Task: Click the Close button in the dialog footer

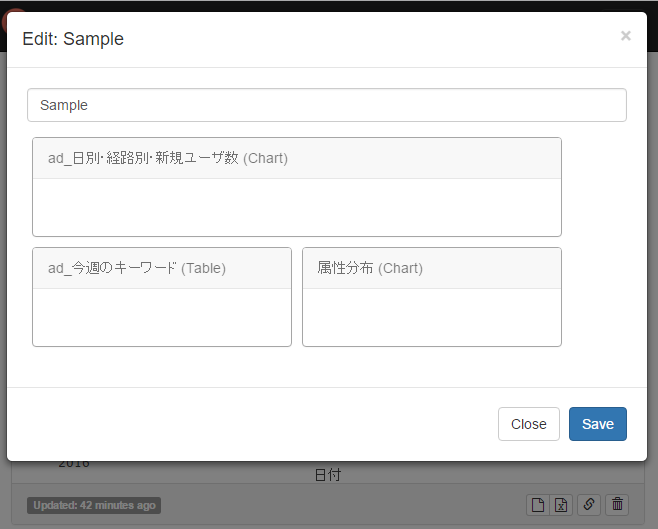Action: [529, 424]
